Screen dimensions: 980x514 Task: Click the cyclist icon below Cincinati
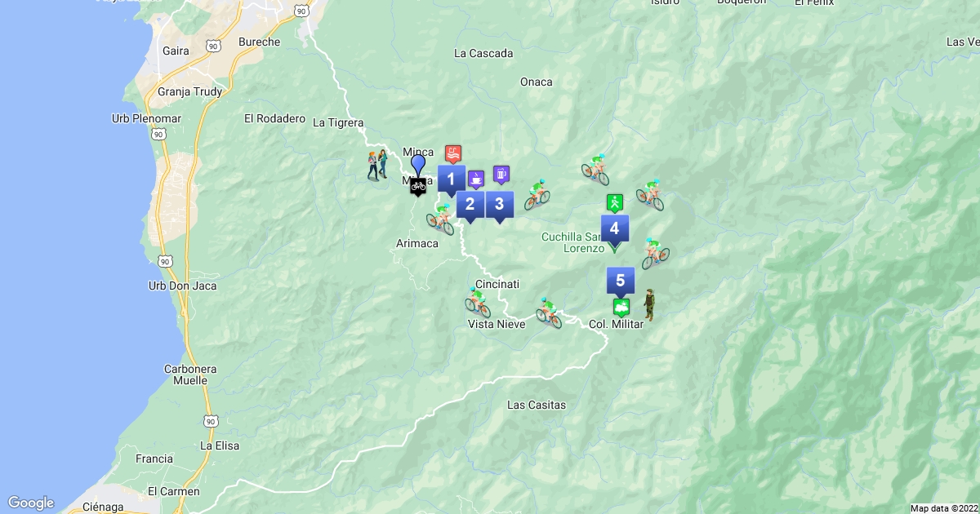tap(478, 302)
